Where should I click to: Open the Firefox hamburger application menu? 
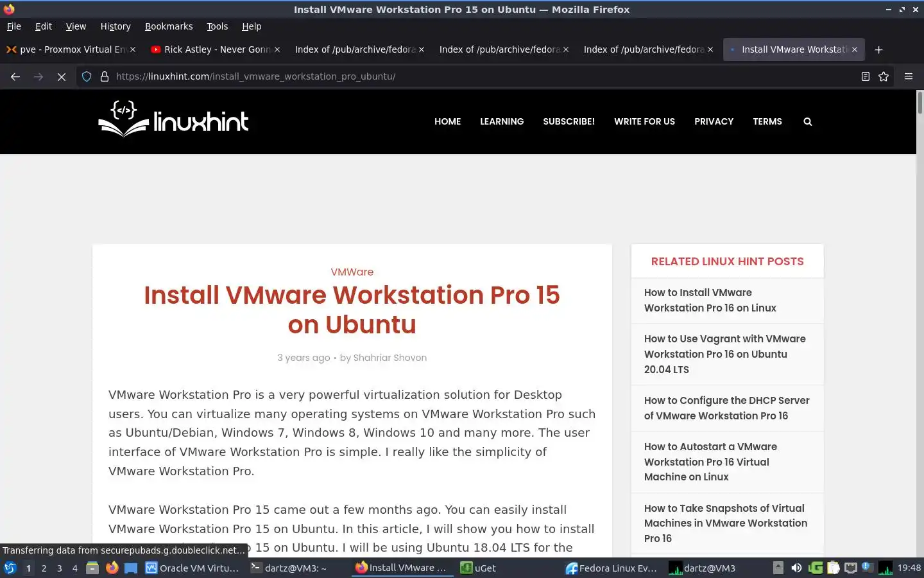click(x=909, y=76)
